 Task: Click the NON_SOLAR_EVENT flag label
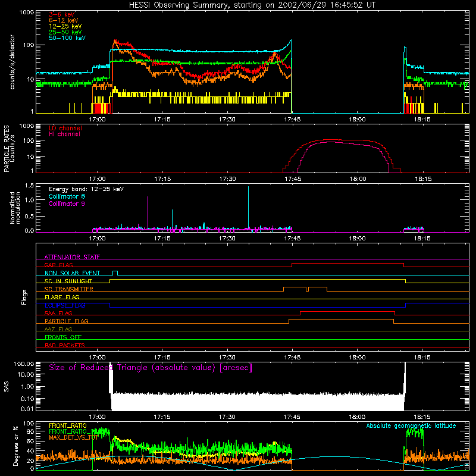[x=72, y=273]
